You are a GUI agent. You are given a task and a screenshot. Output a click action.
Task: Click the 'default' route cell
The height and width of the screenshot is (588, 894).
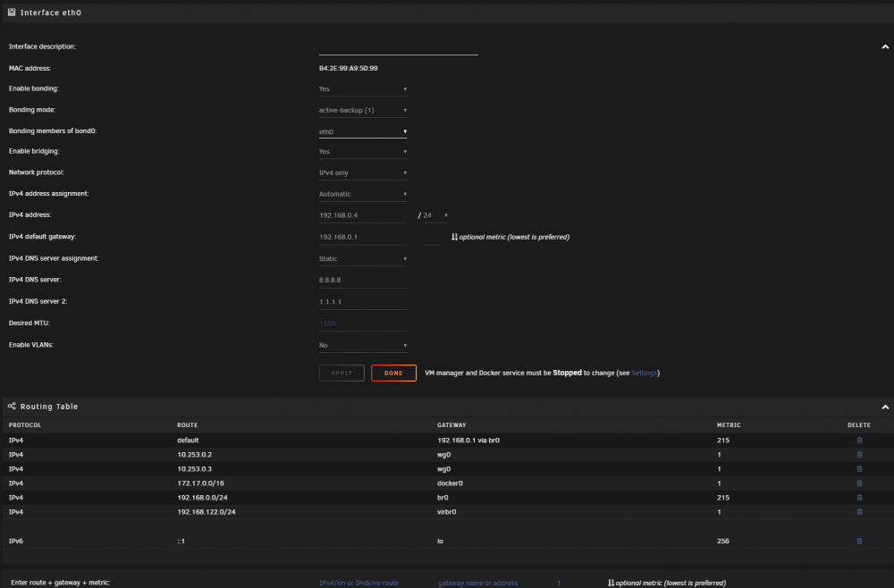[188, 441]
